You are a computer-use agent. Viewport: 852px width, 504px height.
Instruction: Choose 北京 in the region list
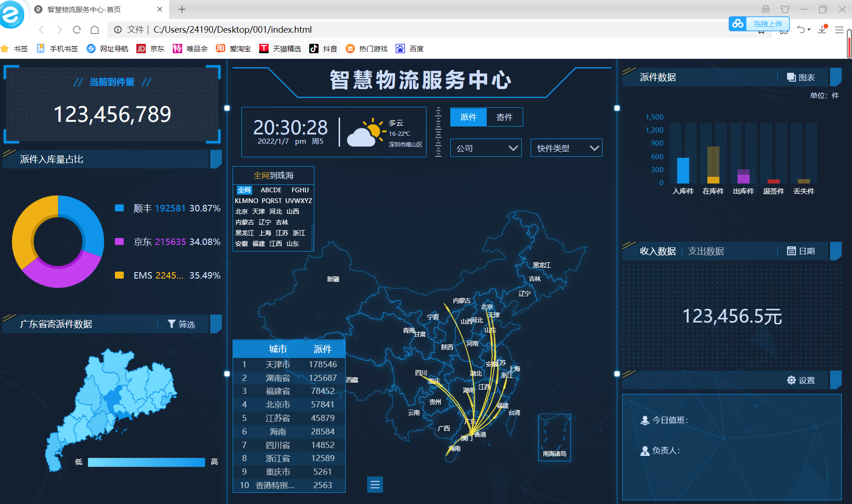(x=241, y=211)
